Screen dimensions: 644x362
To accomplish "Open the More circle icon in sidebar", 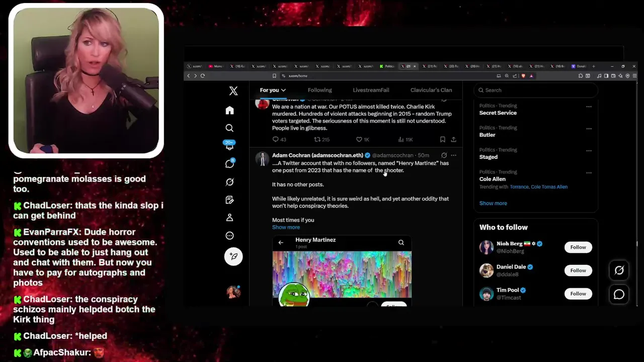I will [229, 235].
